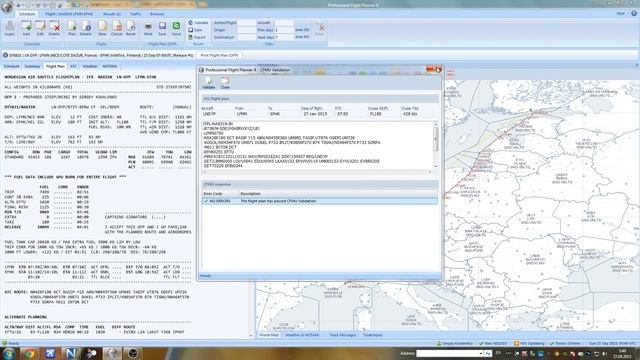Click the taskbar Address Go button

tap(488, 353)
